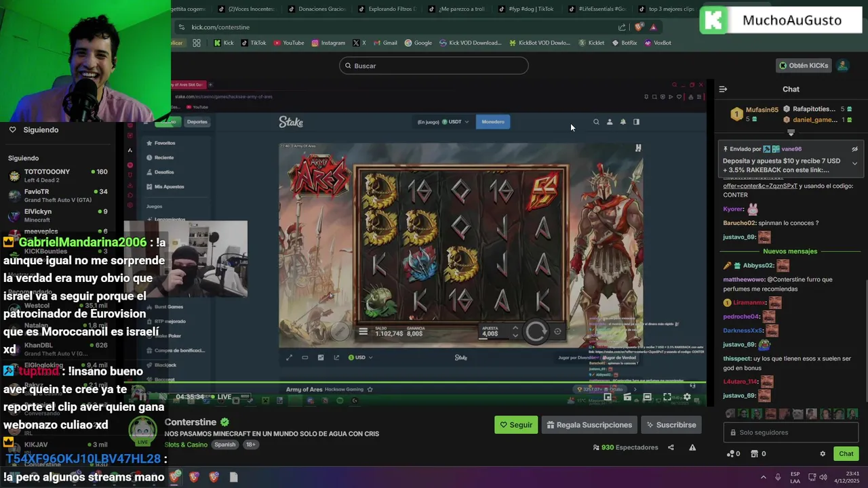Open the KickBot VOD Download bookmark

click(539, 43)
